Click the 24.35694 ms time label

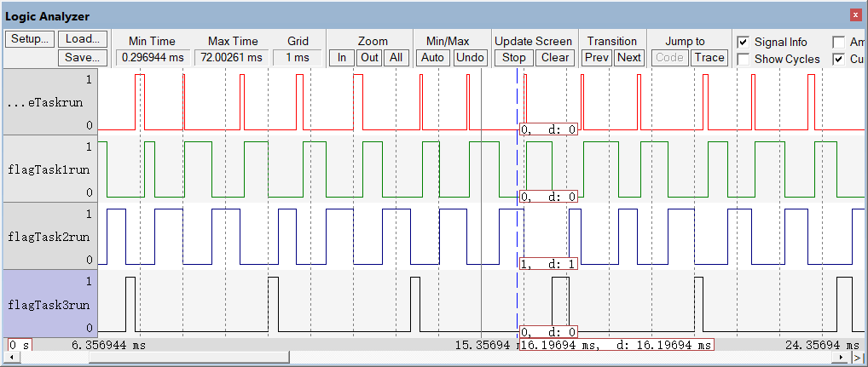(x=822, y=345)
